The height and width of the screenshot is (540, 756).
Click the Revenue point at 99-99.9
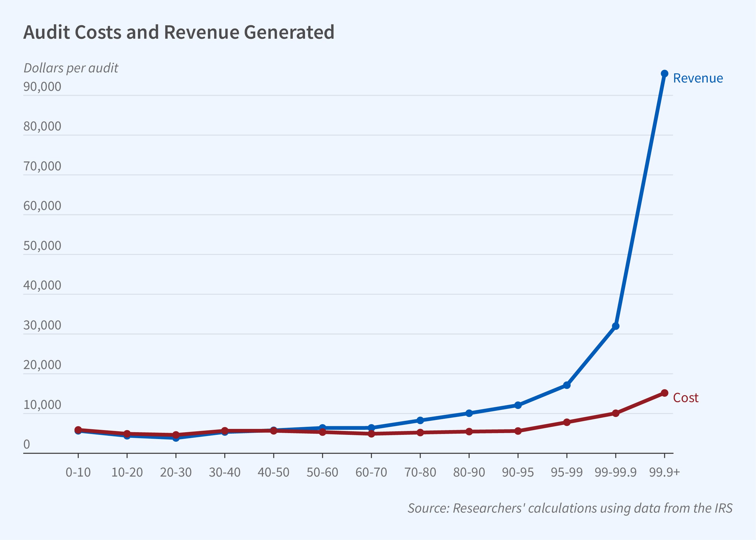point(615,326)
